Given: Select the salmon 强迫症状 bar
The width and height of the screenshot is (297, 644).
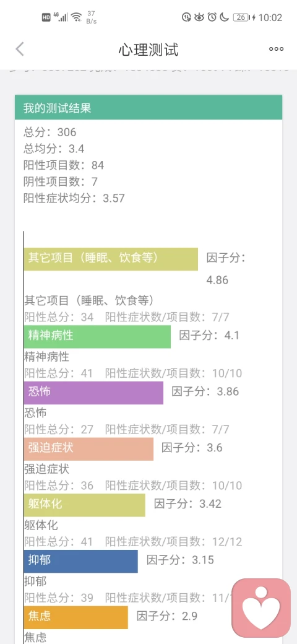Looking at the screenshot, I should click(88, 449).
